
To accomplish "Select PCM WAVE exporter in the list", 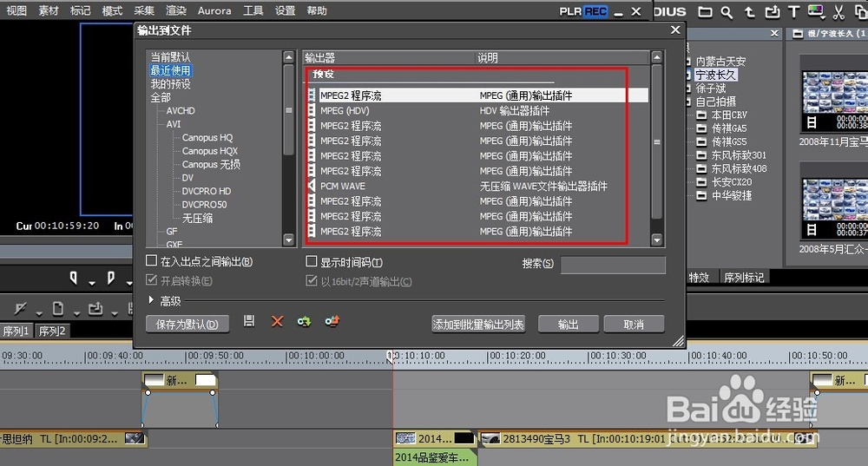I will click(342, 186).
